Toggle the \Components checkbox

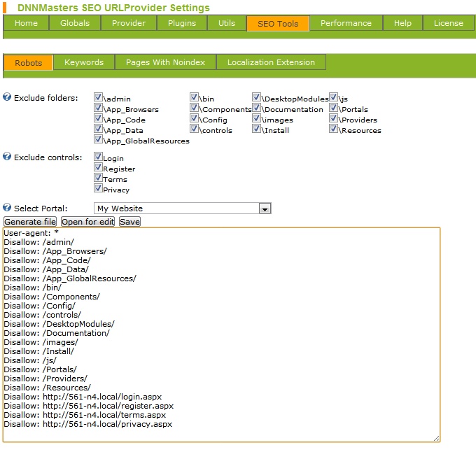(195, 108)
